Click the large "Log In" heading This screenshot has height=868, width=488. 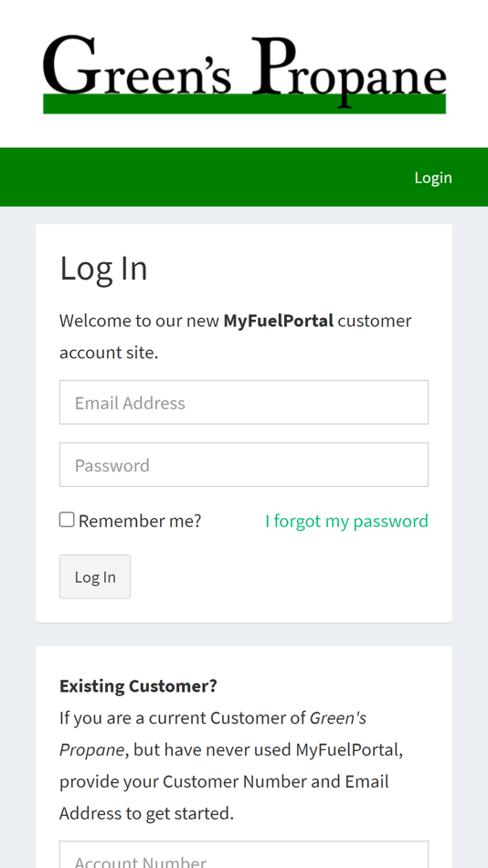coord(103,268)
